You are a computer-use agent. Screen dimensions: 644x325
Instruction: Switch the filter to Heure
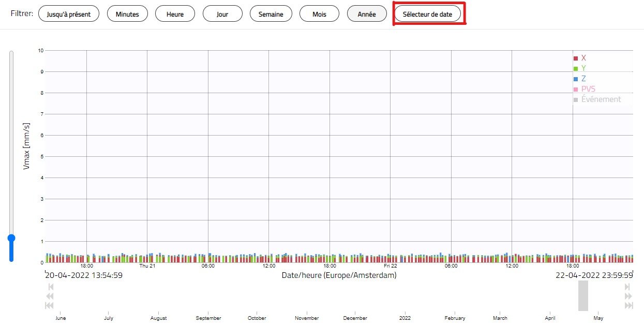click(175, 14)
